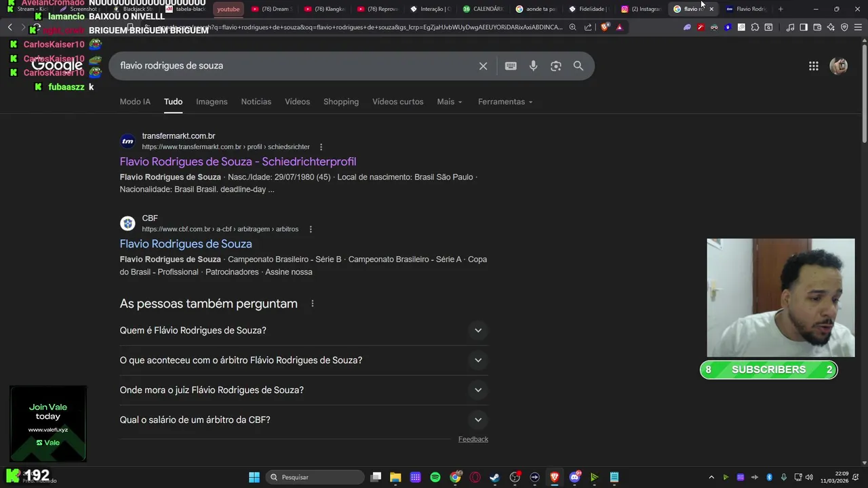The height and width of the screenshot is (488, 868).
Task: Open 'Flavio Rodrigues de Souza - Schiedrichterprofil' link
Action: tap(238, 161)
